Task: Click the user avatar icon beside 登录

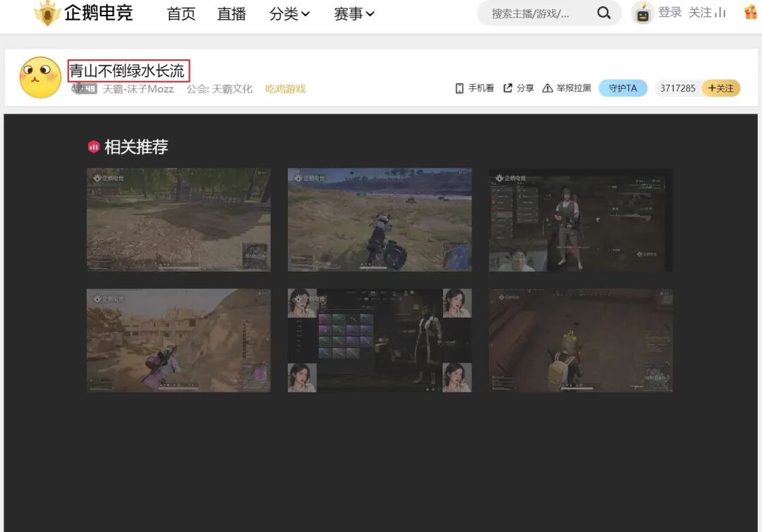Action: click(643, 13)
